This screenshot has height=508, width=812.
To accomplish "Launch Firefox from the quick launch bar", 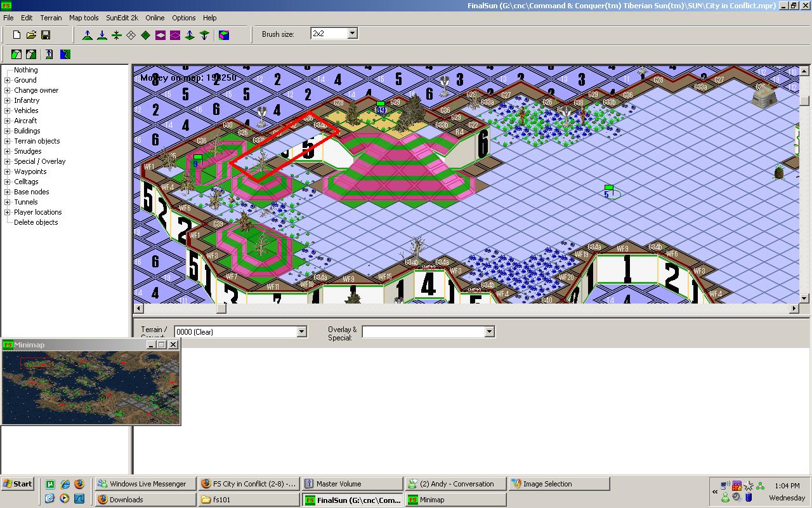I will click(x=79, y=484).
